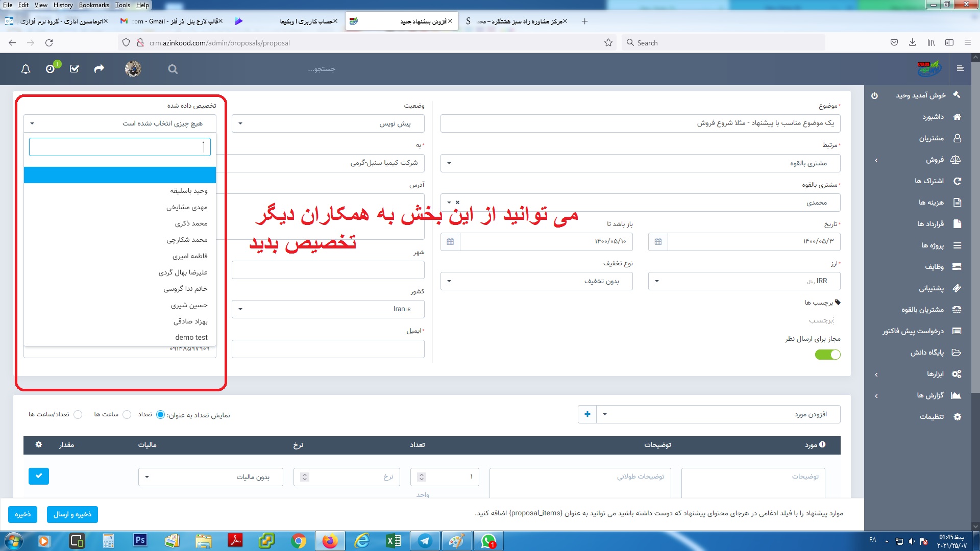This screenshot has width=980, height=551.
Task: Open the وضعیت status dropdown
Action: coord(328,123)
